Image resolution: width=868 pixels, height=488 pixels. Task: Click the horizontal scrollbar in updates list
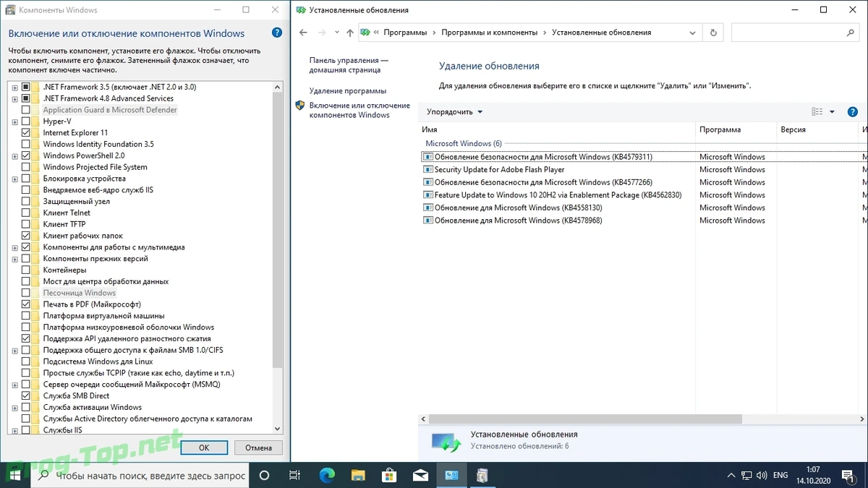coord(586,419)
